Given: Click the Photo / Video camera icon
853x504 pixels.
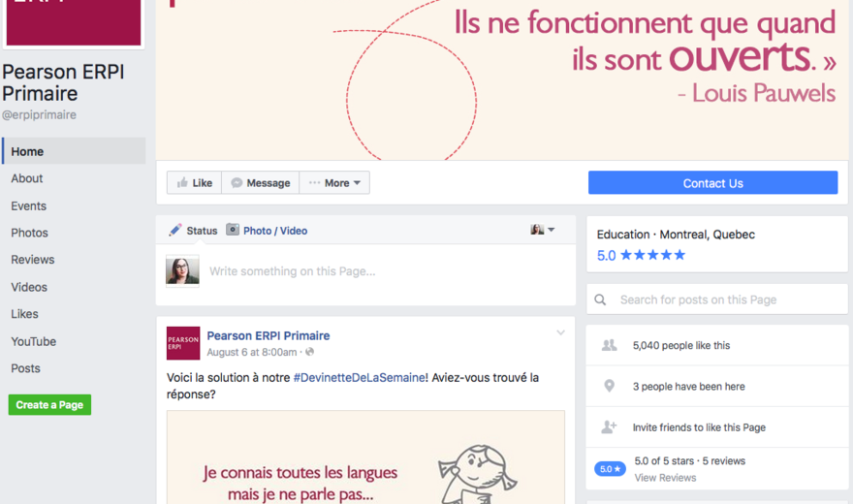Looking at the screenshot, I should (x=233, y=230).
